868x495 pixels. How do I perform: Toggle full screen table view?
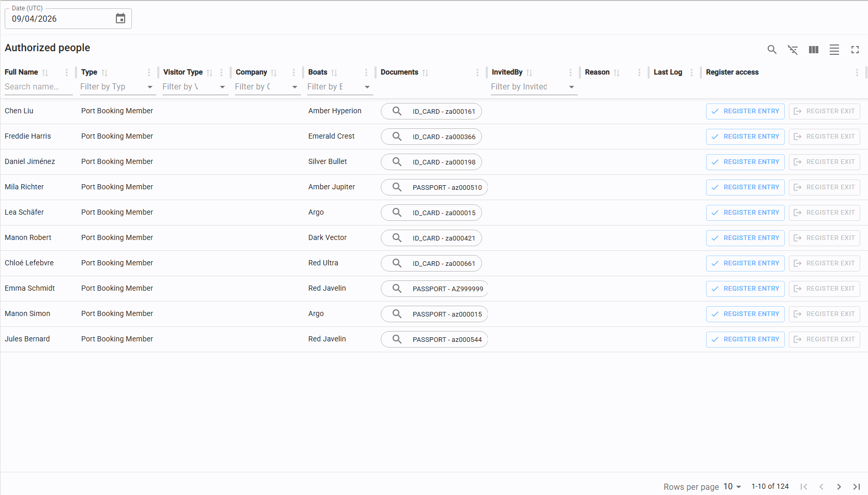(x=855, y=50)
